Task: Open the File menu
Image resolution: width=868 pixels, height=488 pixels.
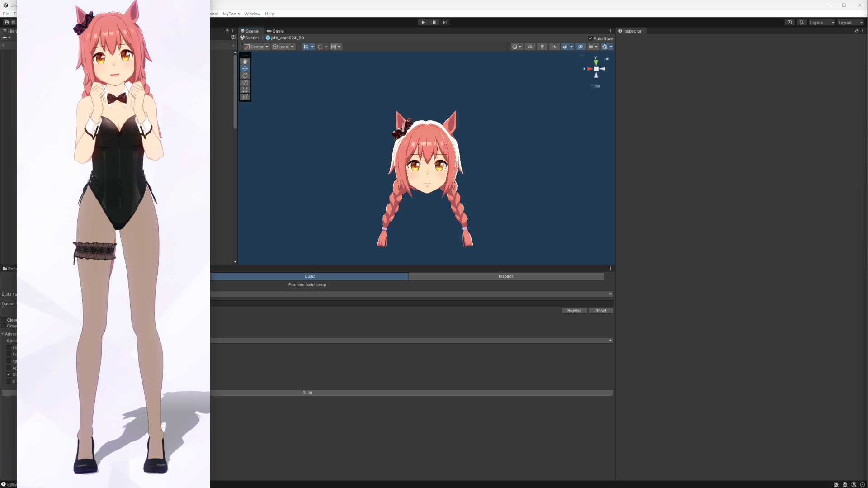Action: pos(6,14)
